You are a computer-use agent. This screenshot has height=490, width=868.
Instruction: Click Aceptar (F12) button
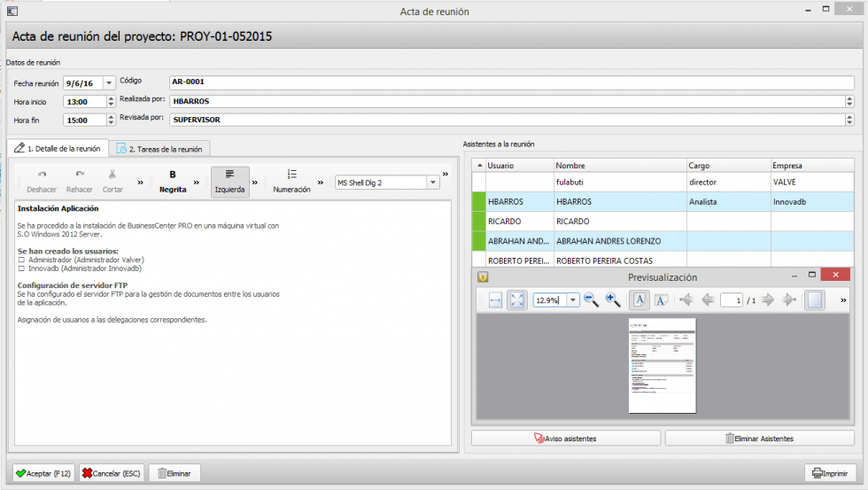[x=43, y=473]
